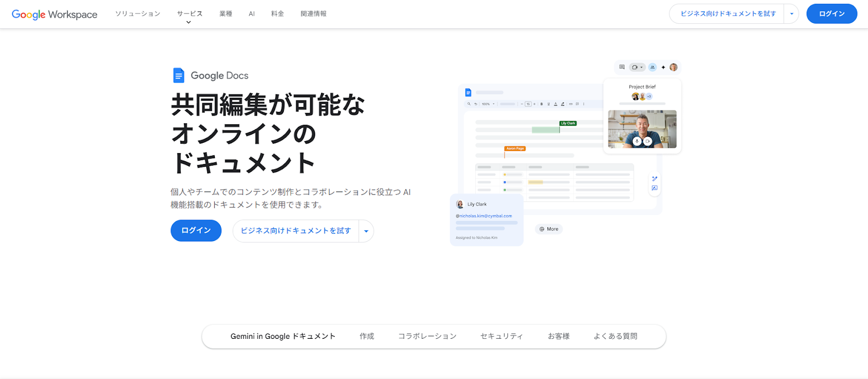This screenshot has width=868, height=379.
Task: Expand the サービス menu chevron
Action: click(189, 22)
